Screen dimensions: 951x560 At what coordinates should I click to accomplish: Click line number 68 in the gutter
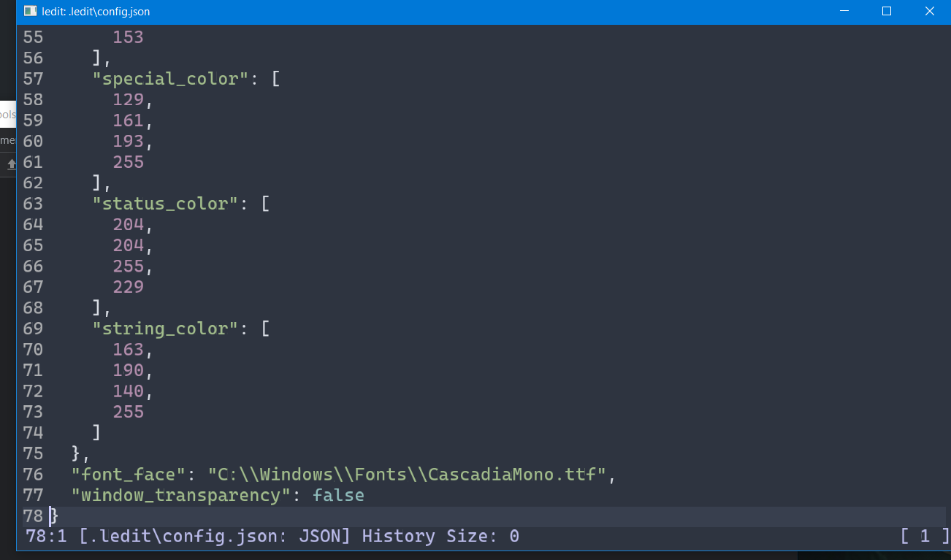[34, 307]
